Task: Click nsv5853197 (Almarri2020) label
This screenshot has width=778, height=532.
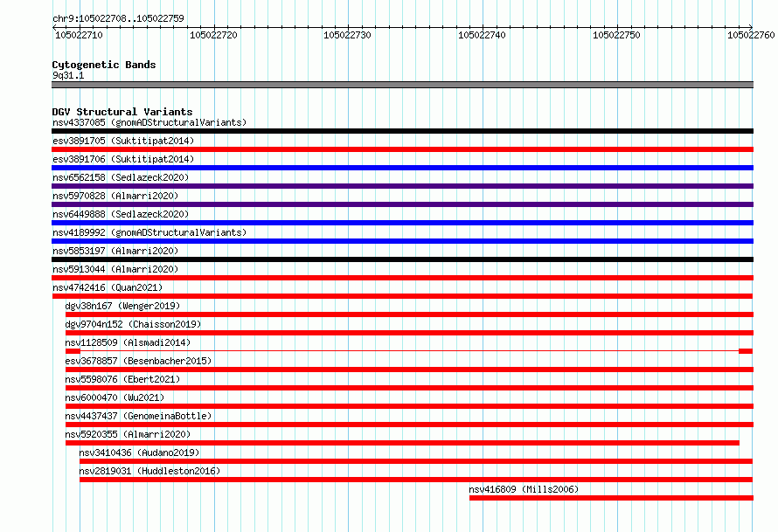Action: click(x=115, y=251)
